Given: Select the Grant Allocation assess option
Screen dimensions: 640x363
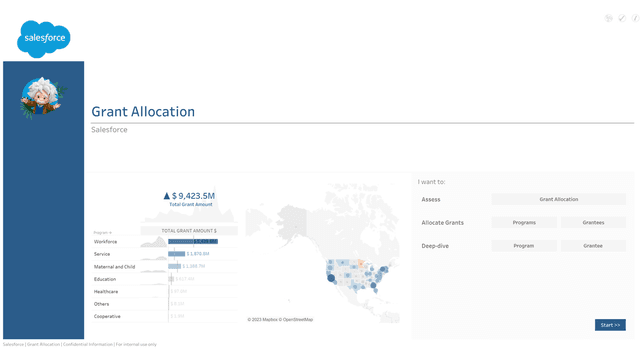Looking at the screenshot, I should (x=559, y=199).
